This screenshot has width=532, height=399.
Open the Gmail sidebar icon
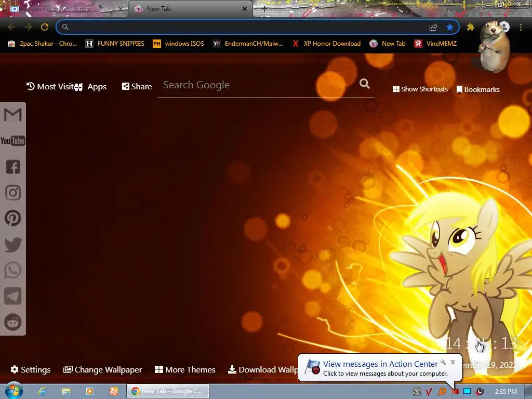click(12, 115)
